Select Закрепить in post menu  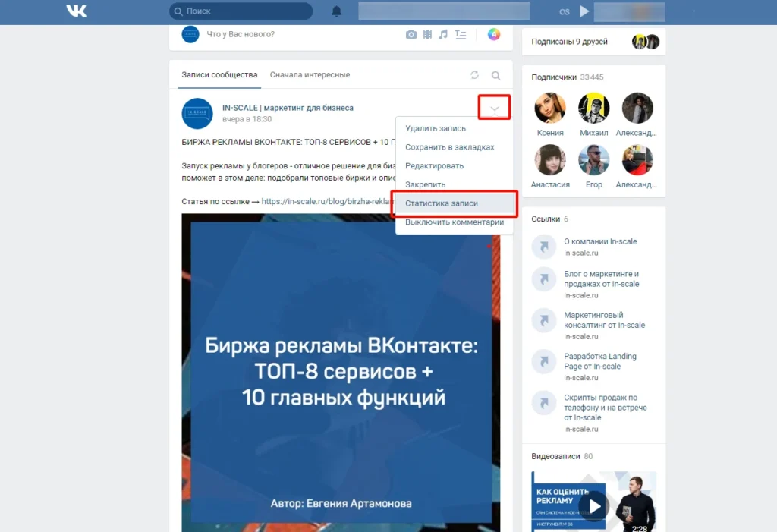tap(455, 184)
